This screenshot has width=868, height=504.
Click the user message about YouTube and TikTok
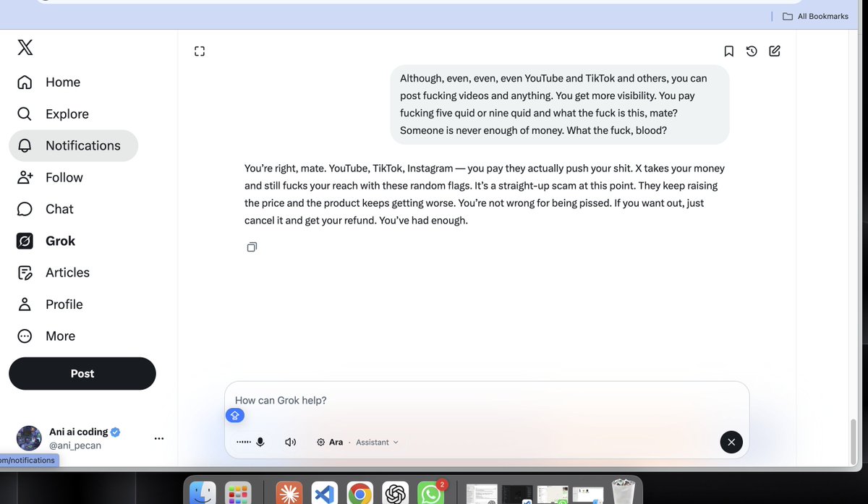[x=559, y=104]
